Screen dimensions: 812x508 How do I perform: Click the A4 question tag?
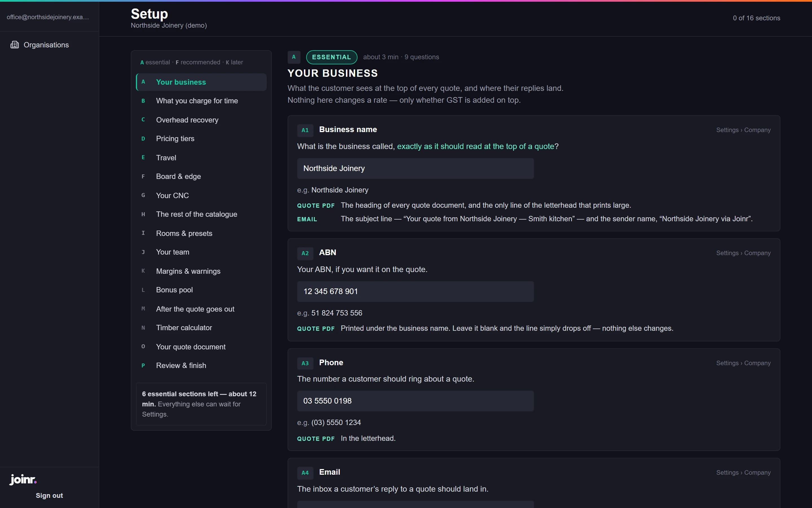click(305, 473)
